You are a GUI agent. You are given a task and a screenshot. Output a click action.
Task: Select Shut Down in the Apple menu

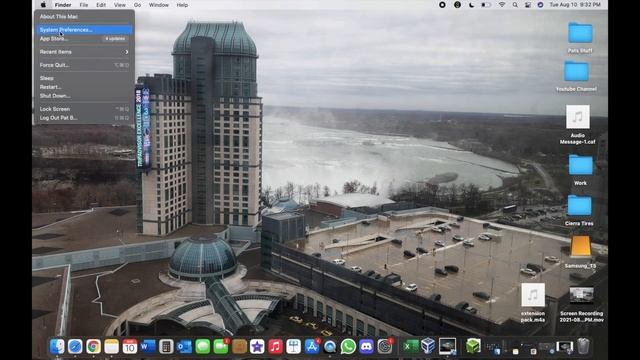(84, 96)
